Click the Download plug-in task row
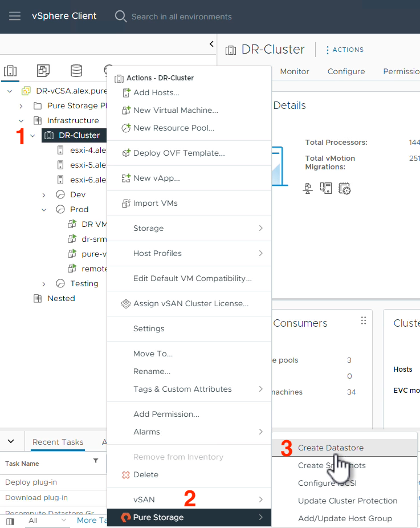Screen dimensions: 420x528 [x=53, y=498]
